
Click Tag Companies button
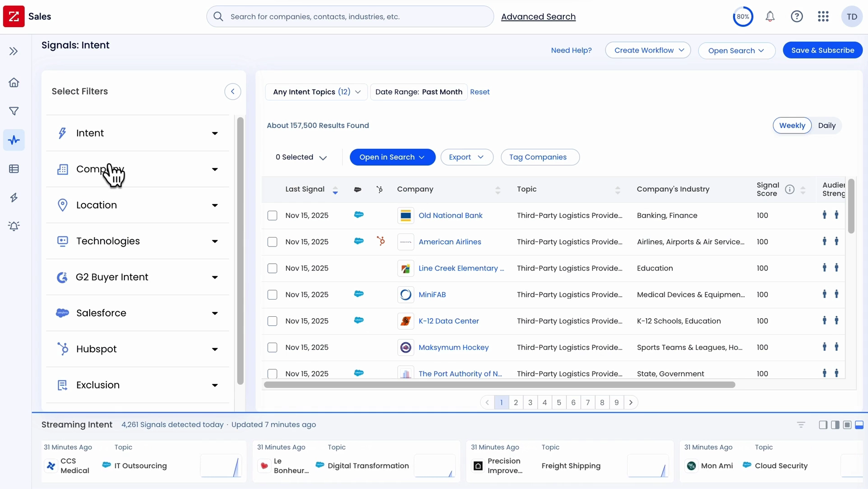coord(540,157)
